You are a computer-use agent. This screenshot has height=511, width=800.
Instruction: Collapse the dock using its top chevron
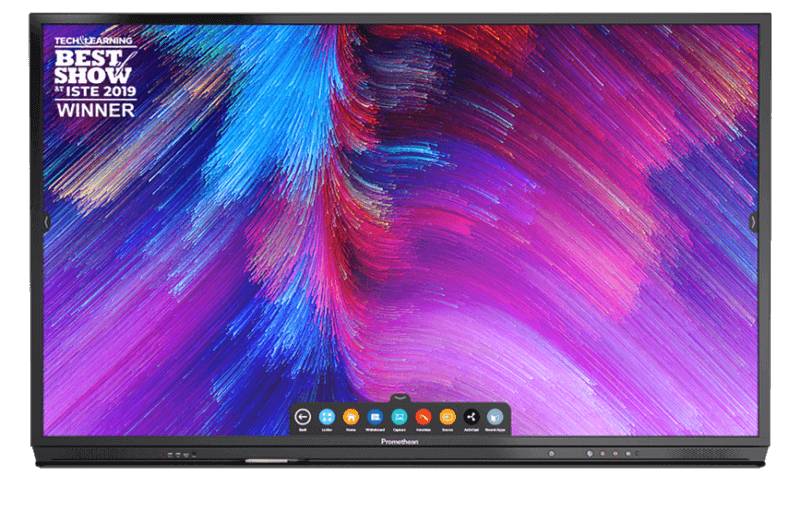[x=400, y=399]
